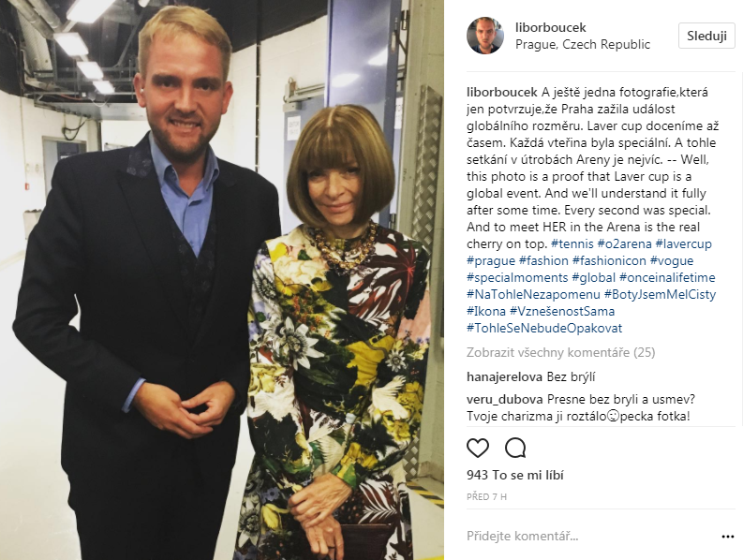
Task: Follow with the Sleduji button
Action: click(706, 36)
